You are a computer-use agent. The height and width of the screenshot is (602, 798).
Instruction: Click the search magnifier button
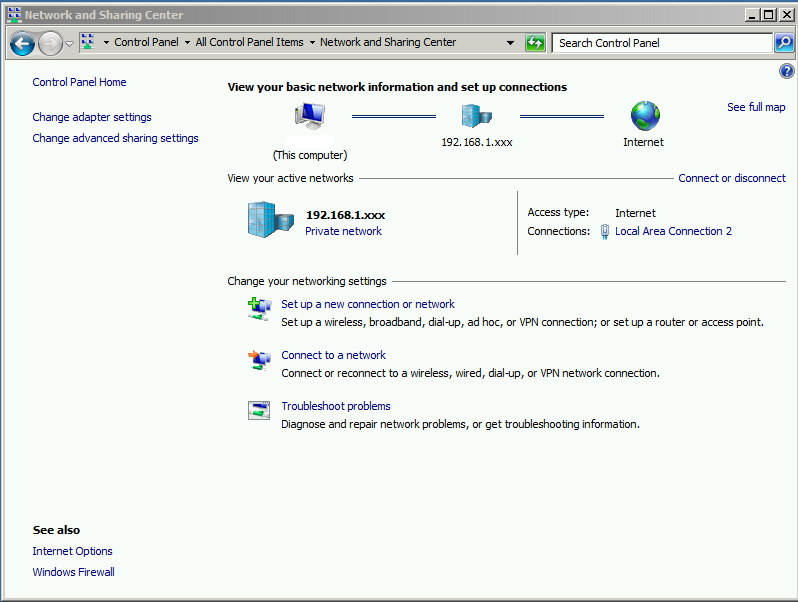784,43
